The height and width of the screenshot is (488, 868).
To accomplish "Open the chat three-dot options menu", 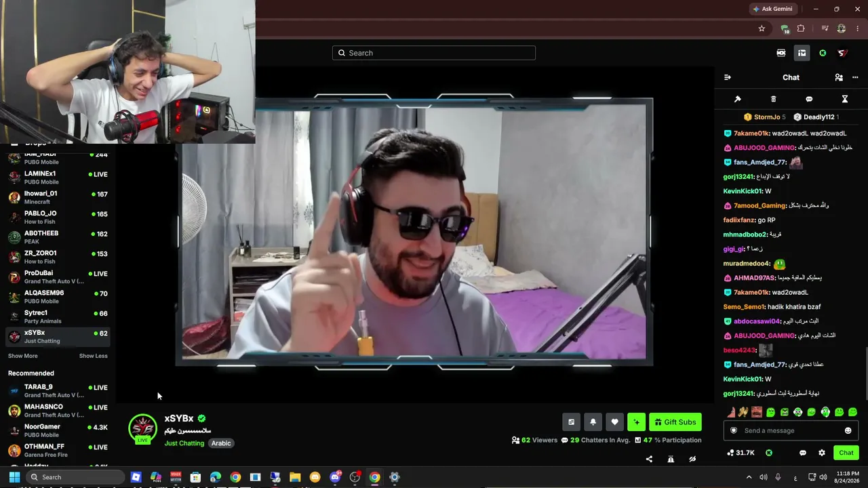I will click(x=855, y=77).
